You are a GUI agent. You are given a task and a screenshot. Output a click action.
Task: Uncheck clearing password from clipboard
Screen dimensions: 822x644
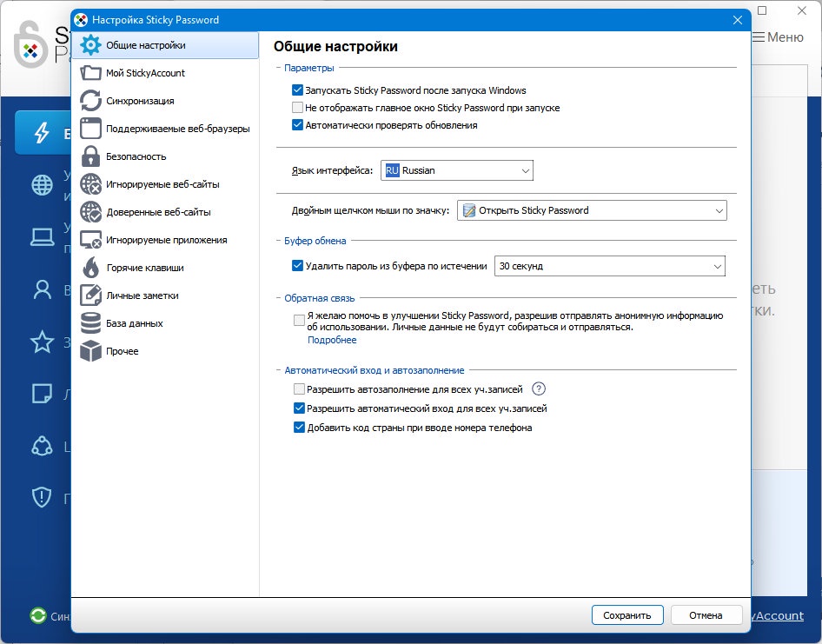(295, 265)
